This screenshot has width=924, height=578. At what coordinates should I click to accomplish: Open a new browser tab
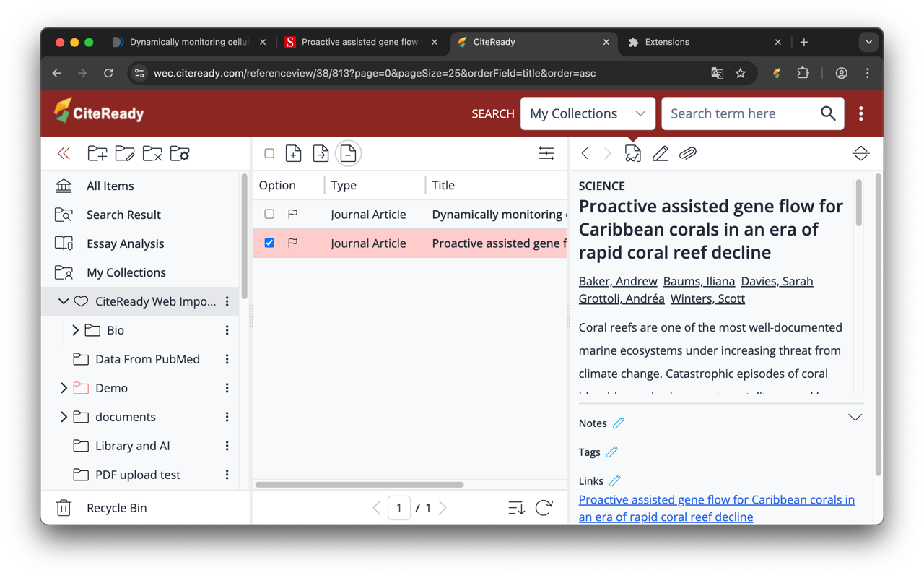pyautogui.click(x=804, y=42)
